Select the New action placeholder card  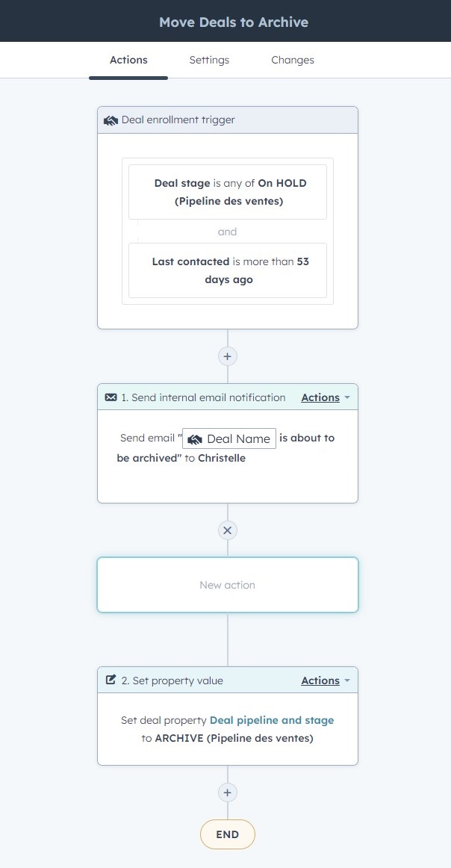[228, 585]
